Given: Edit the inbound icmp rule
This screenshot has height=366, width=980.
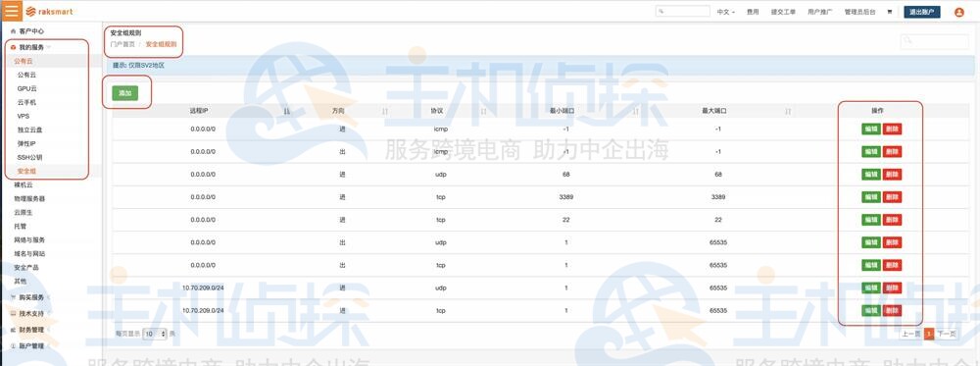Looking at the screenshot, I should click(x=870, y=129).
